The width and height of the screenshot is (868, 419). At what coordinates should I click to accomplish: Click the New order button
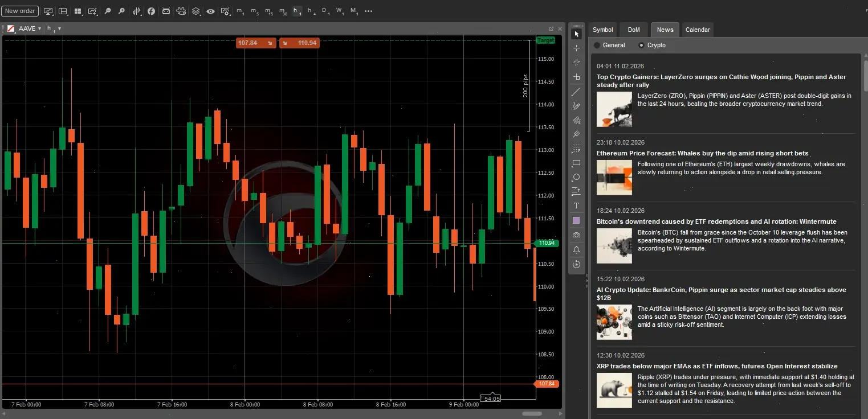click(x=19, y=10)
